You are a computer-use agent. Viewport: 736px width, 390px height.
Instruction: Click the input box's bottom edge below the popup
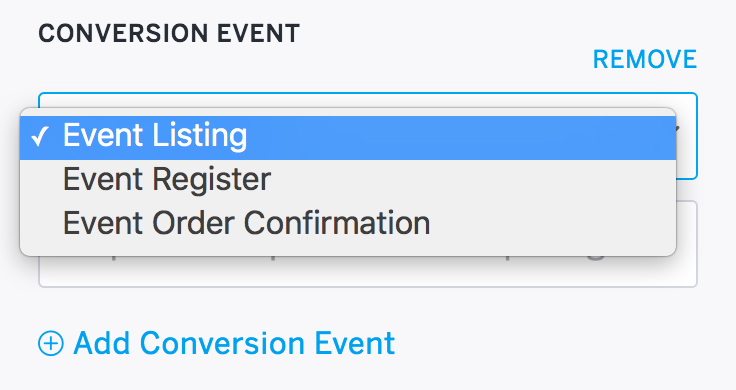[x=368, y=286]
